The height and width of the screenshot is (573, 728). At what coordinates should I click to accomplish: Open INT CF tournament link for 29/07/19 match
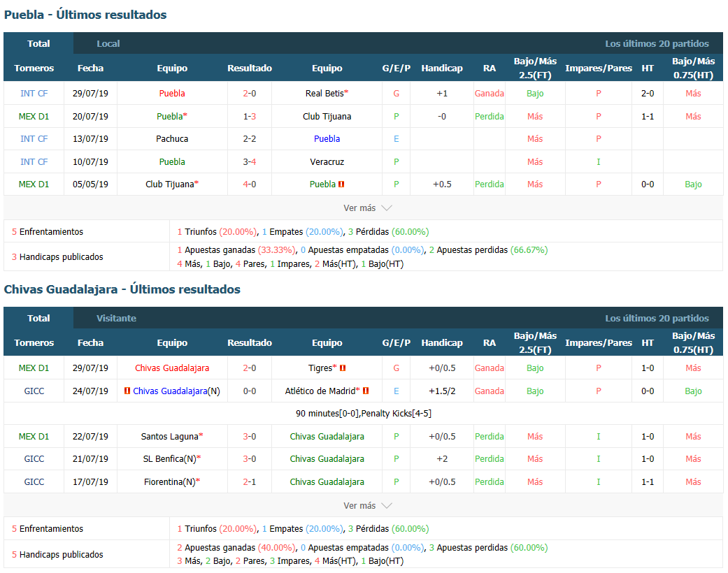click(34, 93)
